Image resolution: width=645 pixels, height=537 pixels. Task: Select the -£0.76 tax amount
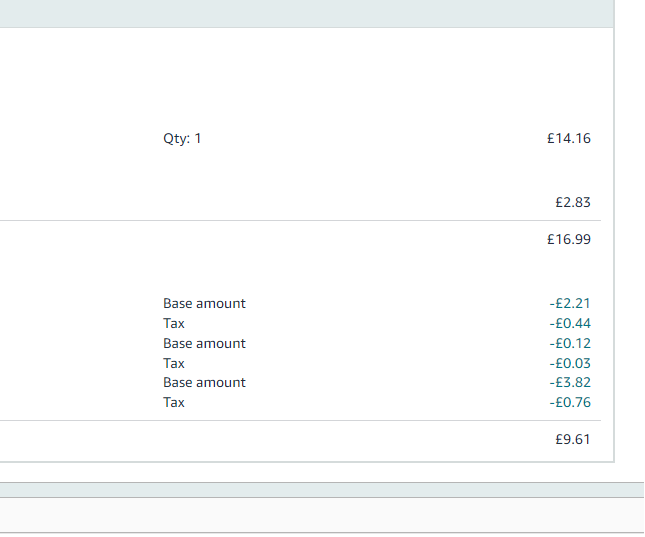coord(570,402)
